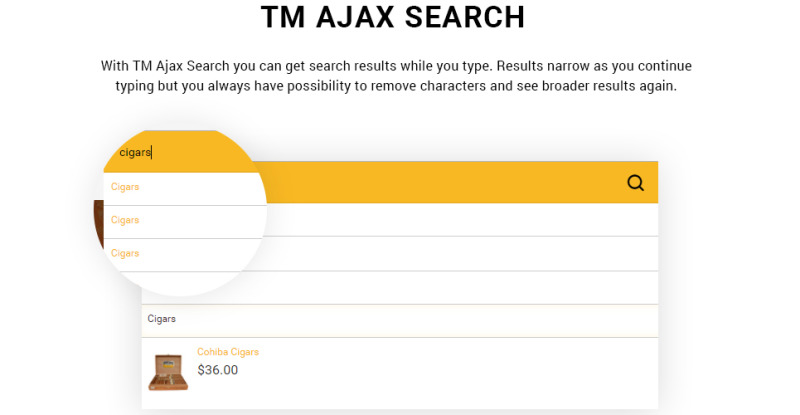Click the description line starting "typing but you always"
The height and width of the screenshot is (415, 800).
(396, 86)
